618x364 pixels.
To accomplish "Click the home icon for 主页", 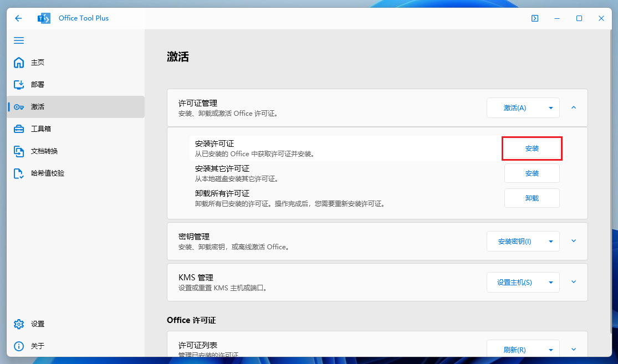I will (19, 62).
